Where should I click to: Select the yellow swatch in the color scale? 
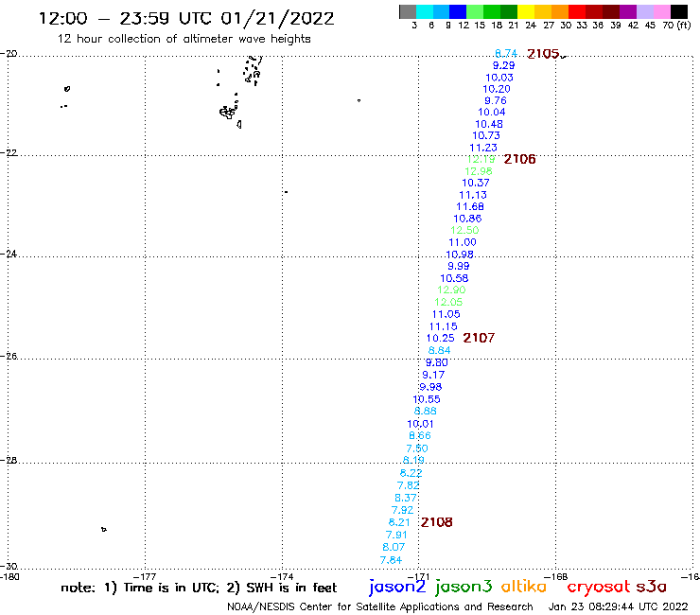pos(526,11)
